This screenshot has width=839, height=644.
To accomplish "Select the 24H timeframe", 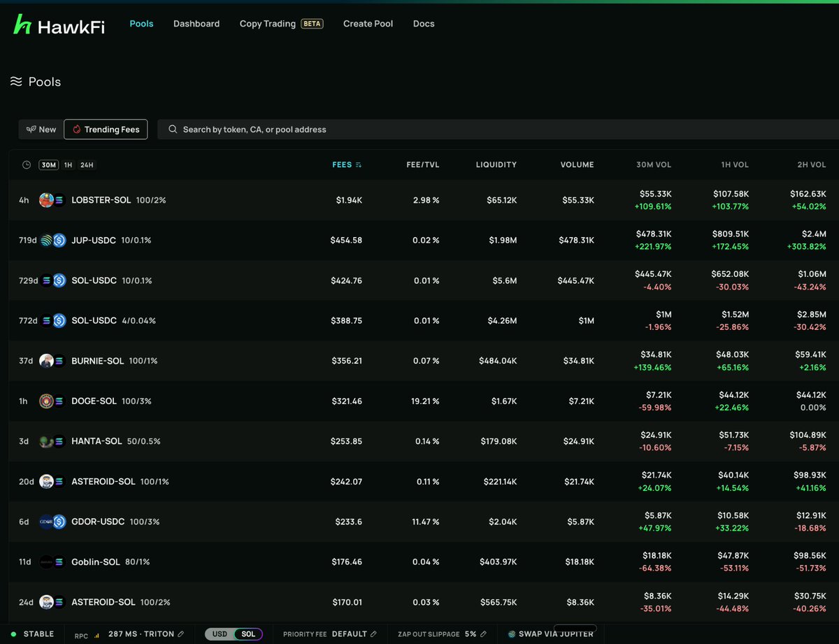I will tap(87, 165).
